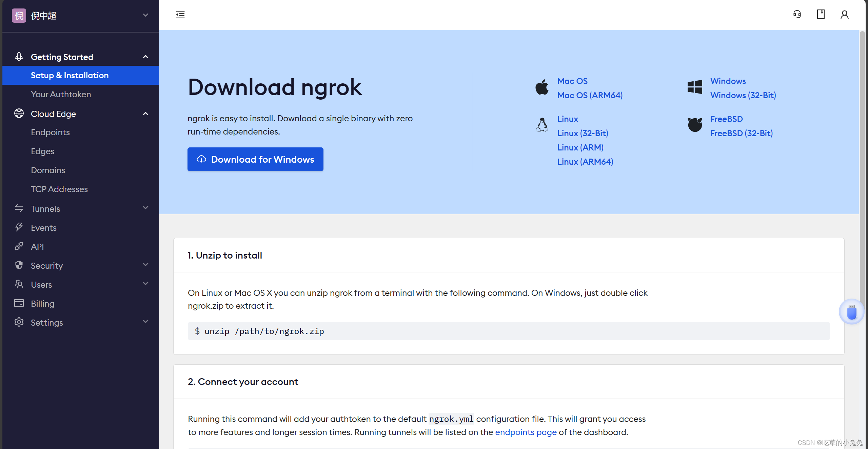Click the Linux (32-Bit) download link
Viewport: 868px width, 449px height.
point(583,133)
